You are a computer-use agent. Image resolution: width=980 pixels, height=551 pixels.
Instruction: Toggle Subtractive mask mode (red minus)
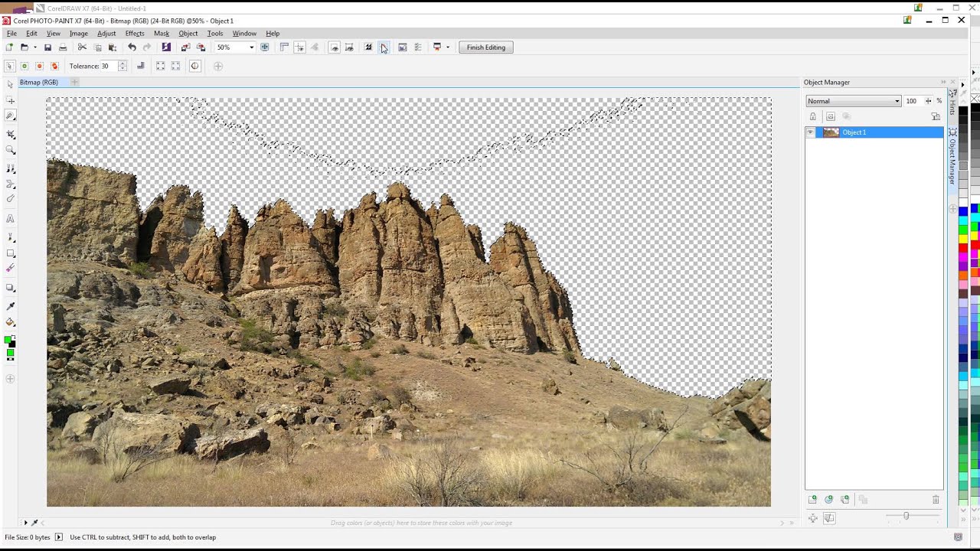(x=40, y=67)
